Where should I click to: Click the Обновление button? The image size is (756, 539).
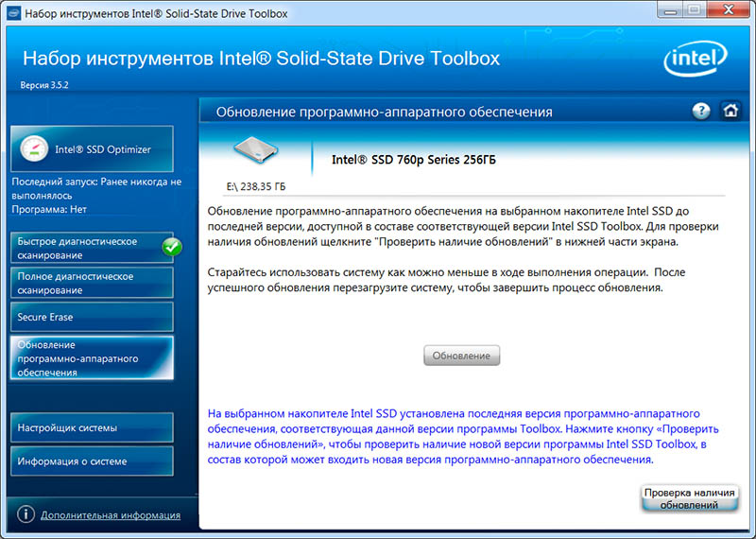[461, 356]
